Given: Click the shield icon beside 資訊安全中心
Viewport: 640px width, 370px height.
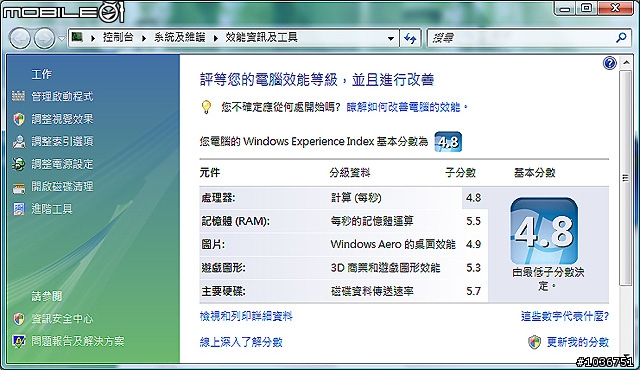Looking at the screenshot, I should (19, 319).
